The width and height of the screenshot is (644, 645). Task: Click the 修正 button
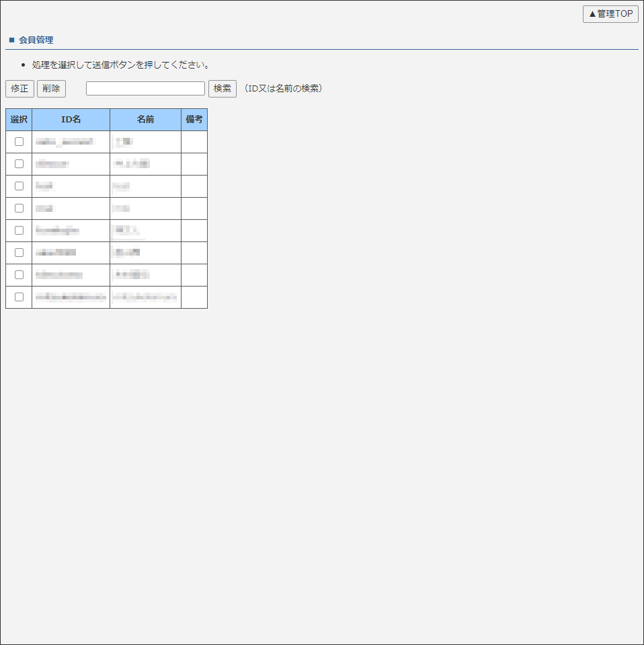19,88
